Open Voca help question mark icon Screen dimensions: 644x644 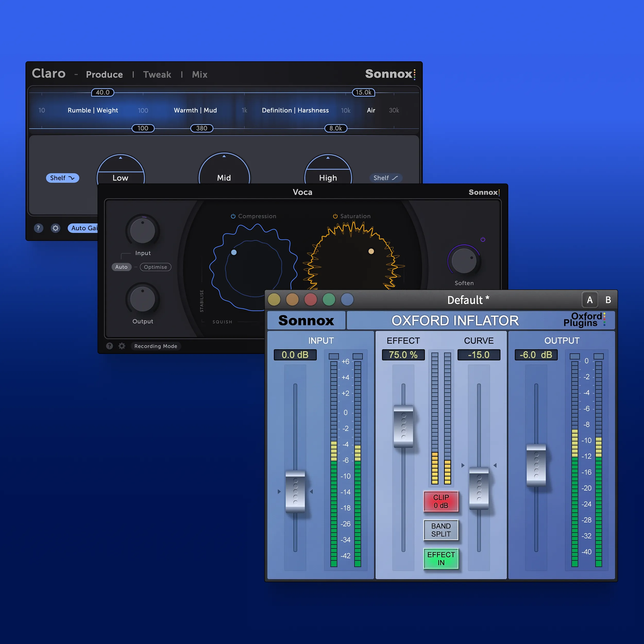click(x=109, y=346)
